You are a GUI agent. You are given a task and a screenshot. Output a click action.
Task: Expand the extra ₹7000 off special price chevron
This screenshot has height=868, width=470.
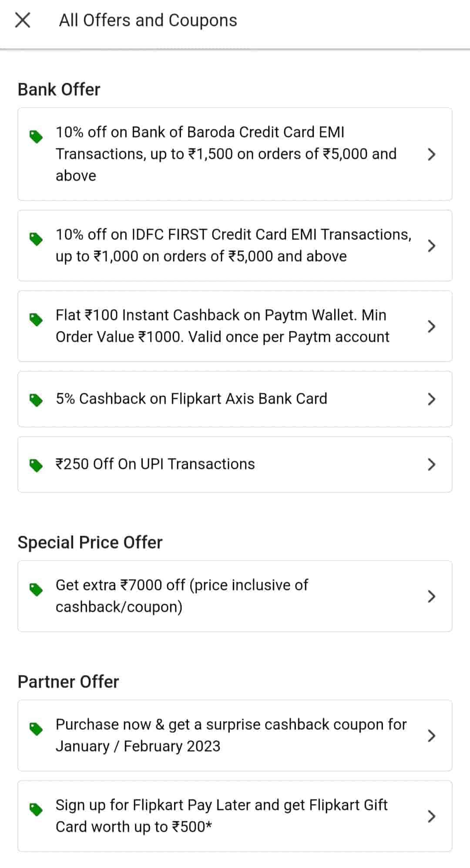pos(431,596)
